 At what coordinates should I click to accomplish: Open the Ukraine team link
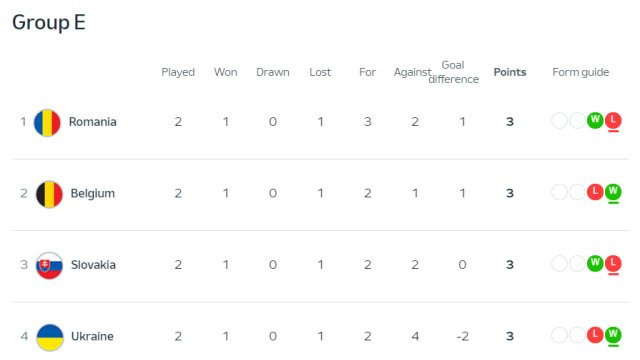coord(92,336)
